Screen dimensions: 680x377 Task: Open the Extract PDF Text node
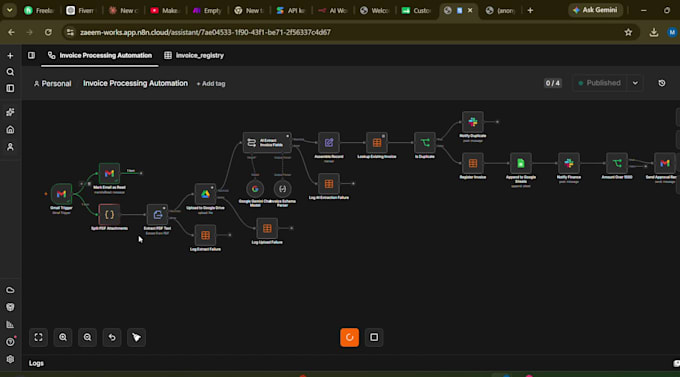pos(157,214)
